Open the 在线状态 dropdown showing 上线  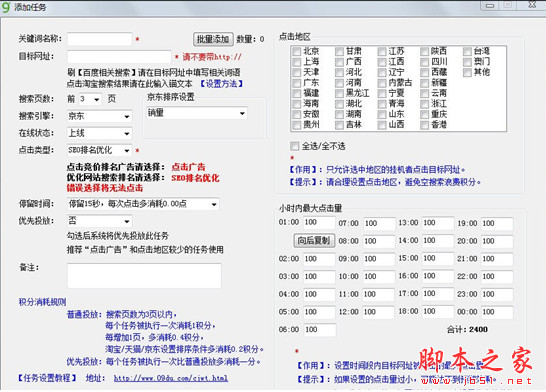(100, 133)
